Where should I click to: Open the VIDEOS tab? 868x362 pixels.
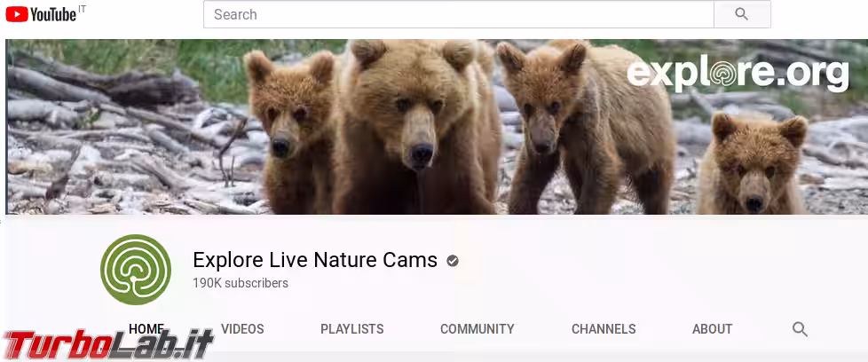[x=242, y=329]
